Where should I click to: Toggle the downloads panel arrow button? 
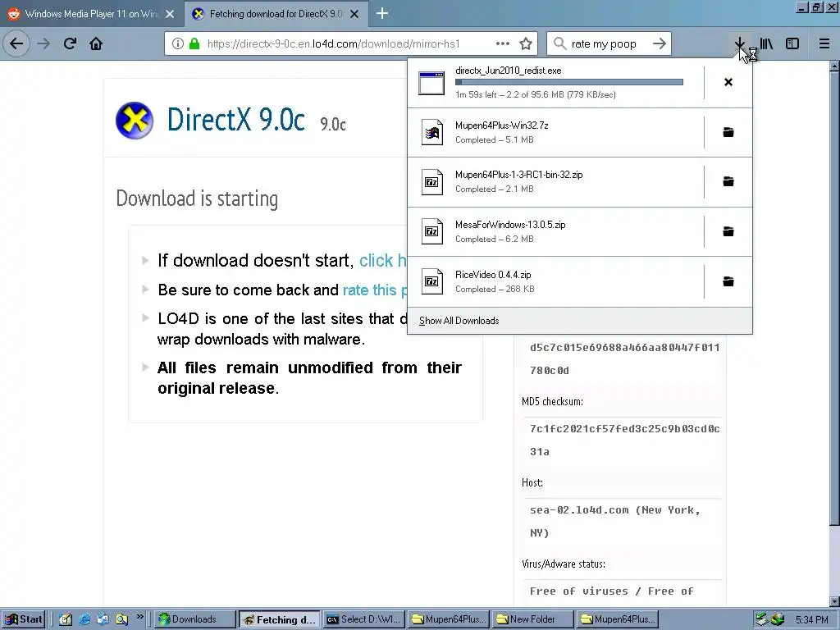click(739, 43)
